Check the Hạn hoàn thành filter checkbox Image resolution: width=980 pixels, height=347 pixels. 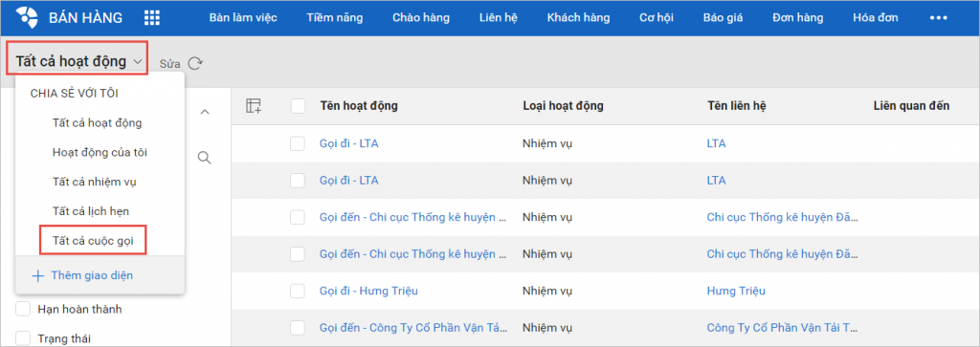pos(23,309)
